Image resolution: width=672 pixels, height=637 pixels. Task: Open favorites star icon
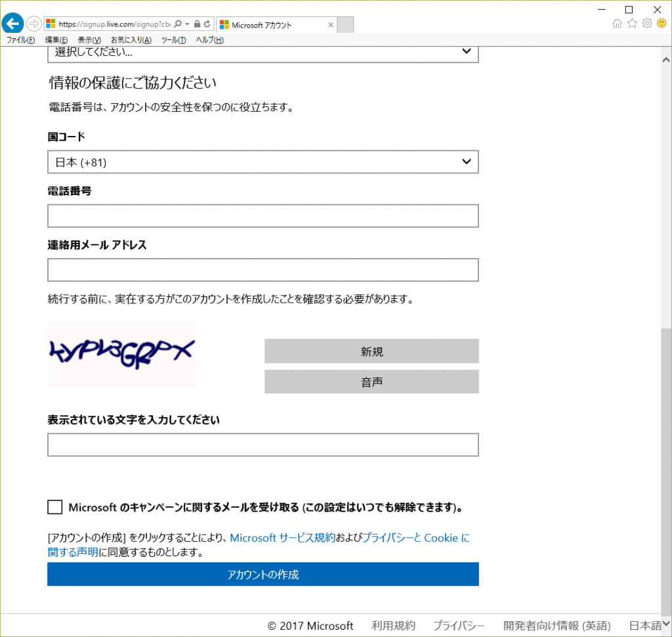coord(632,24)
